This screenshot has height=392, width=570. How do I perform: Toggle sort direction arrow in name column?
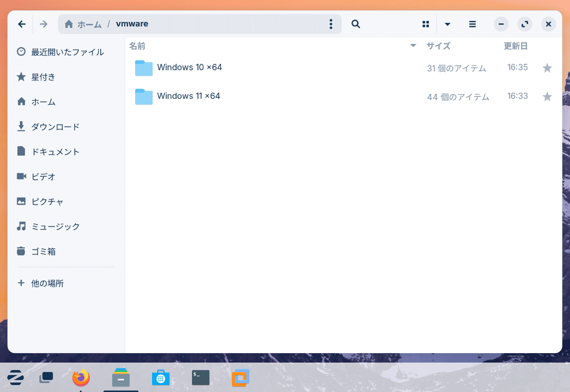point(413,46)
